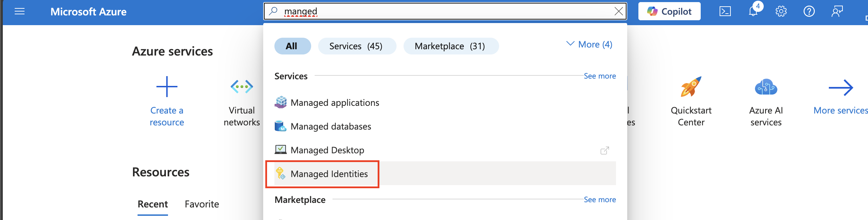Open portal settings gear
This screenshot has width=868, height=220.
pos(781,12)
